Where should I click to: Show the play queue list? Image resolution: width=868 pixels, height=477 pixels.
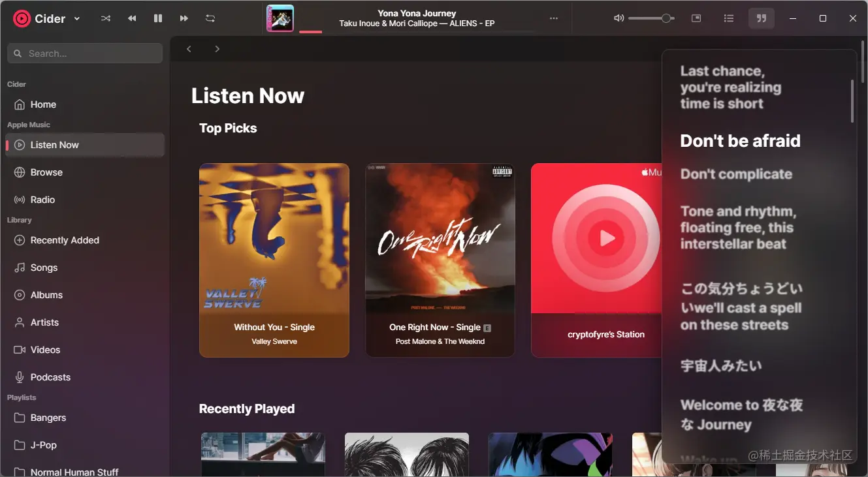pos(729,18)
